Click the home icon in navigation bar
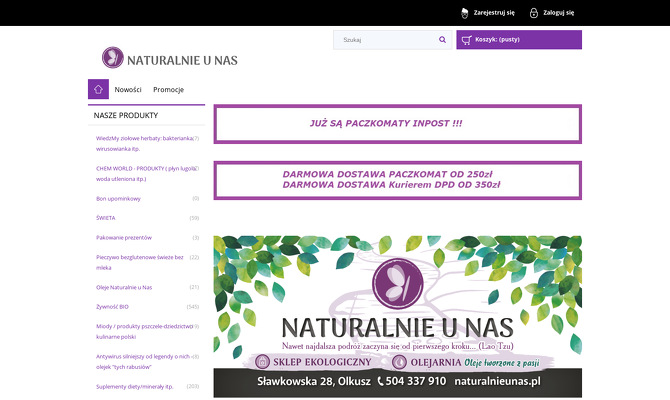The image size is (670, 400). click(x=98, y=89)
